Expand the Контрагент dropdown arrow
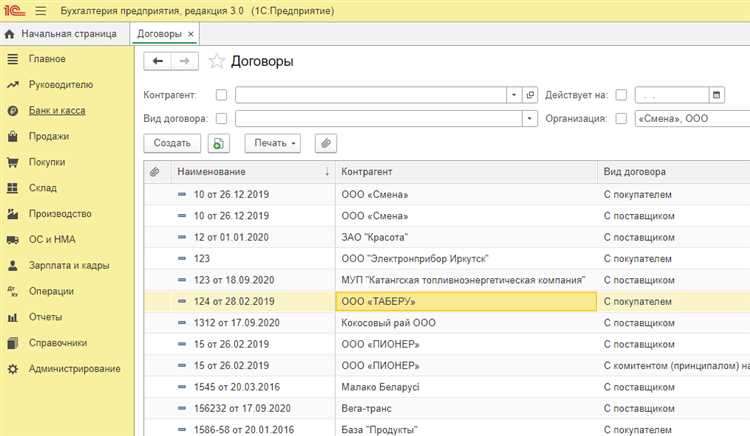750x436 pixels. pyautogui.click(x=514, y=95)
